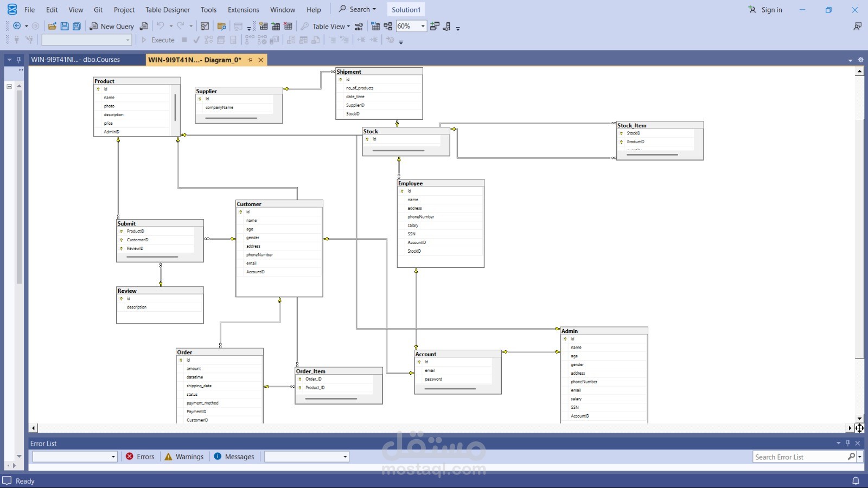
Task: Click the New Query button
Action: 112,26
